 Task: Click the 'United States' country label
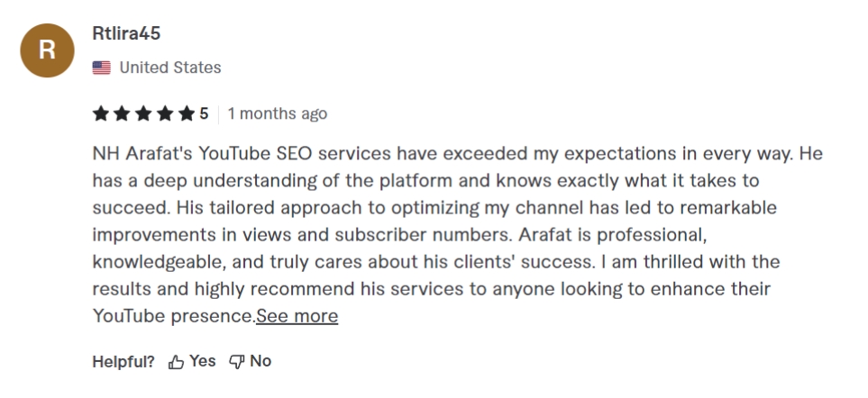(x=170, y=68)
